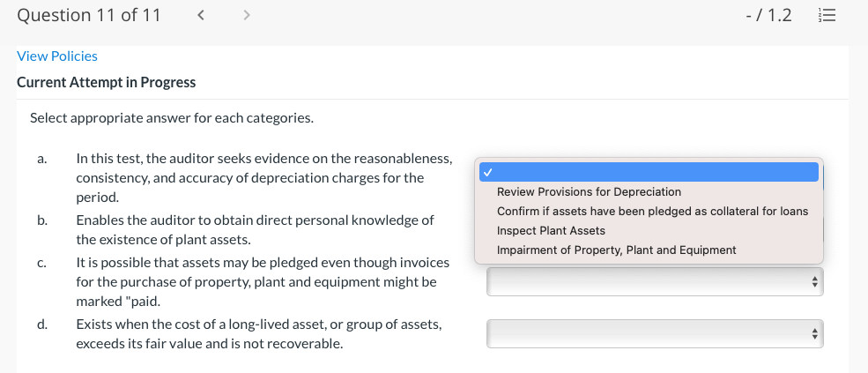Viewport: 868px width, 373px height.
Task: Click the next question arrow
Action: 246,15
